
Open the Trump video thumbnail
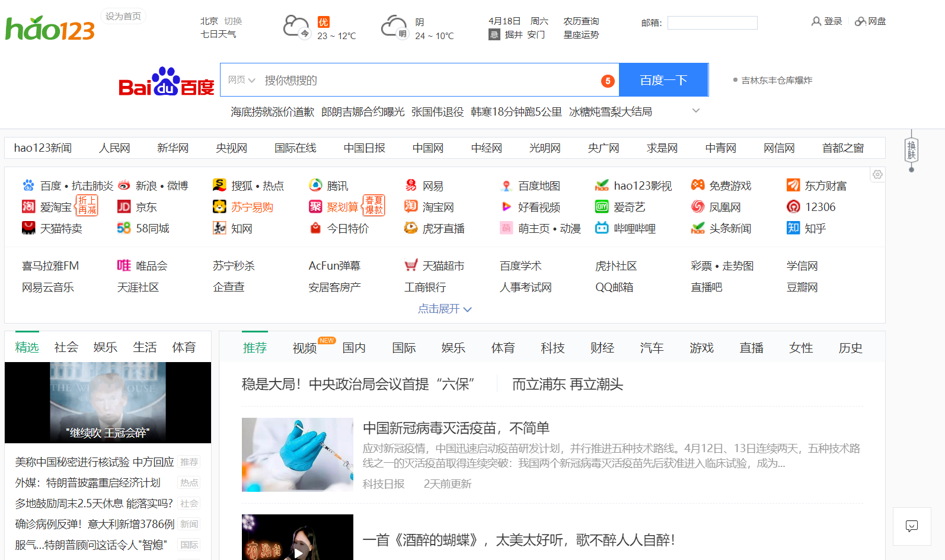[108, 402]
